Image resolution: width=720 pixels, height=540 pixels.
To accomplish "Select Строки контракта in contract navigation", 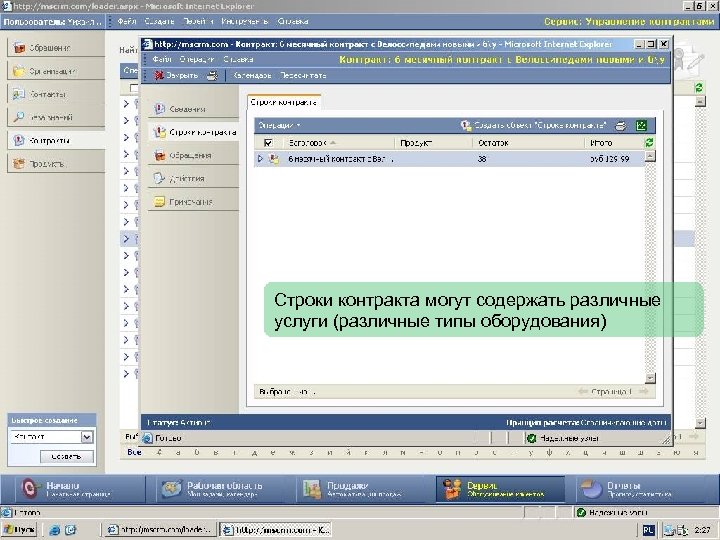I will click(193, 132).
